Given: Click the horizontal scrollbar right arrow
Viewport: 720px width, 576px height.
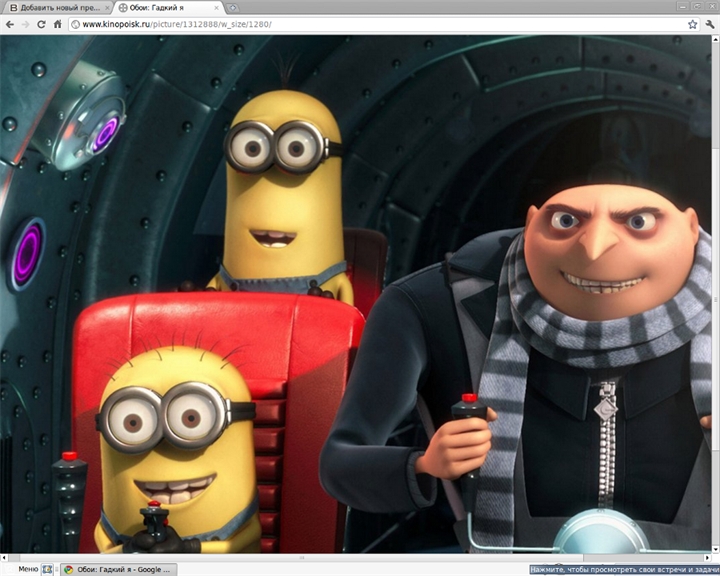Looking at the screenshot, I should (x=708, y=558).
